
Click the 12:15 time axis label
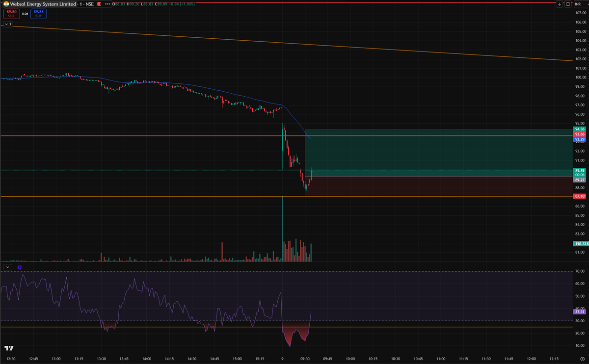click(x=554, y=359)
